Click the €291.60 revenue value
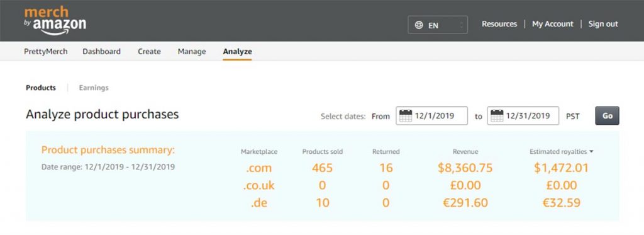 coord(465,203)
